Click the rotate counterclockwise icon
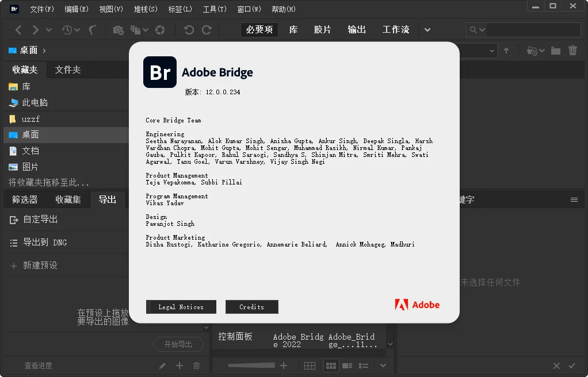Viewport: 588px width, 377px height. pyautogui.click(x=189, y=30)
